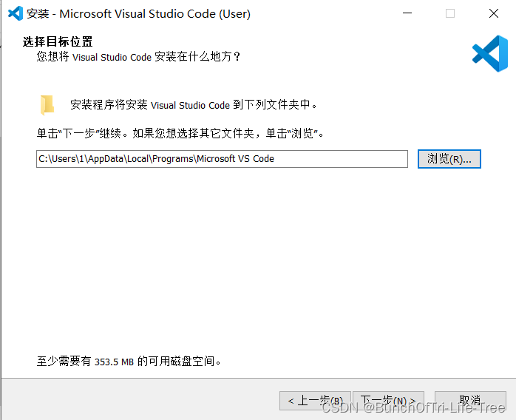This screenshot has height=420, width=516.
Task: Click the window title 安装 - Microsoft Visual Studio Code (User)
Action: pyautogui.click(x=138, y=14)
